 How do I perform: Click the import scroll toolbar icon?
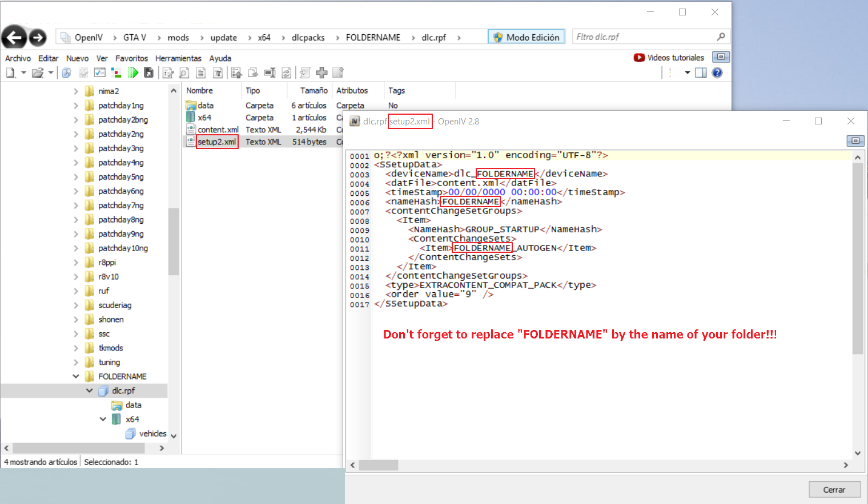[x=305, y=72]
